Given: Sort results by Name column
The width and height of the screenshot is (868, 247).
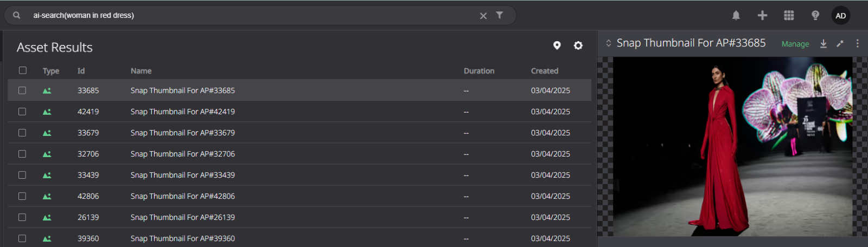Looking at the screenshot, I should tap(141, 71).
